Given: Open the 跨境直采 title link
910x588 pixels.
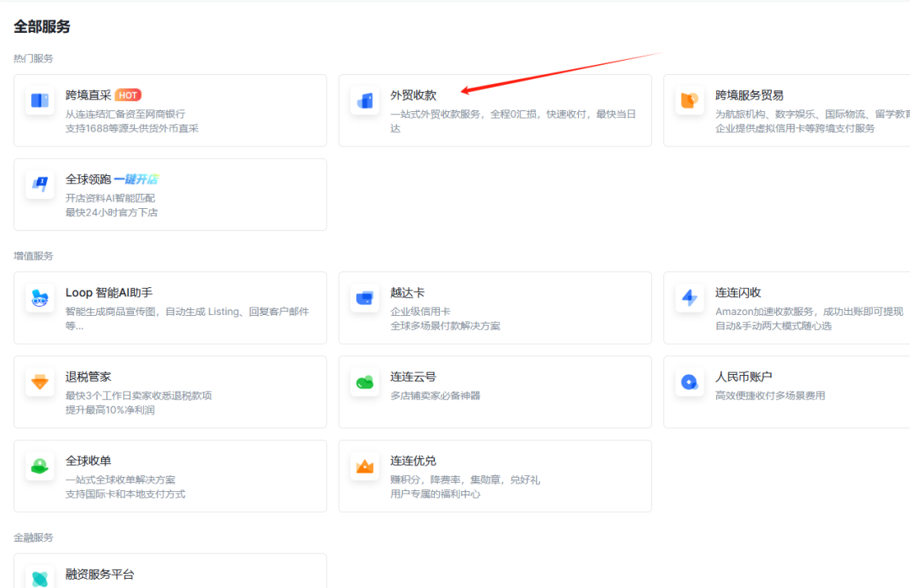Looking at the screenshot, I should pyautogui.click(x=88, y=95).
